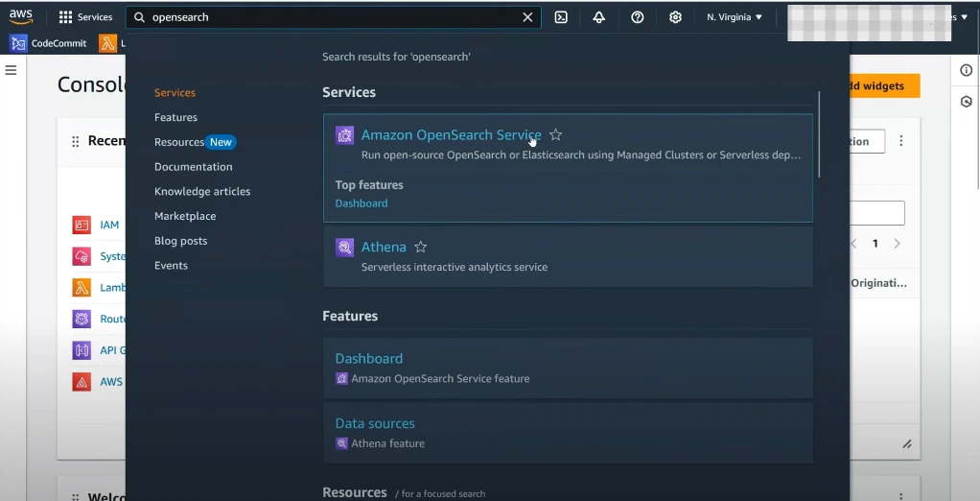Click the Welcome widget drag handle

(x=75, y=497)
